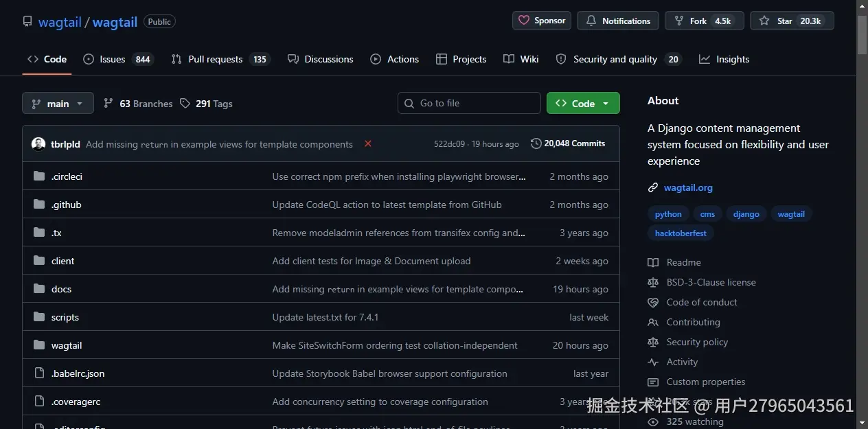868x429 pixels.
Task: Fork the wagtail repository
Action: coord(704,21)
